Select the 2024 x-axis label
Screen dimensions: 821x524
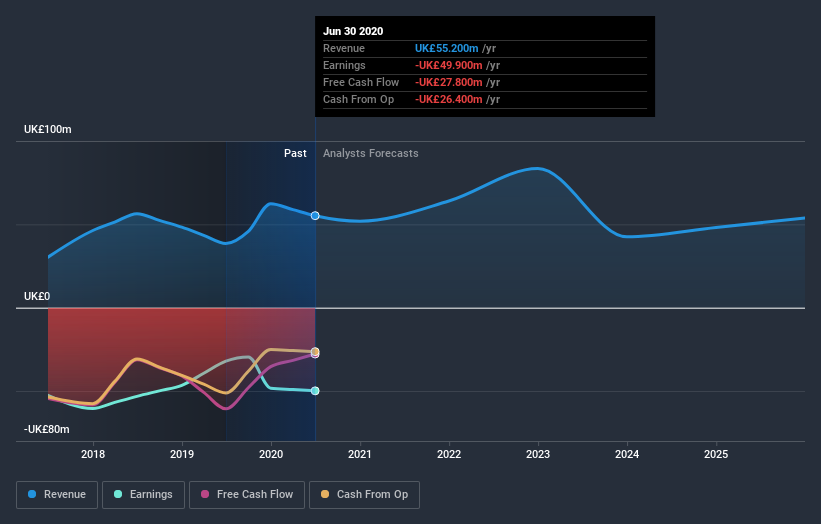[627, 454]
